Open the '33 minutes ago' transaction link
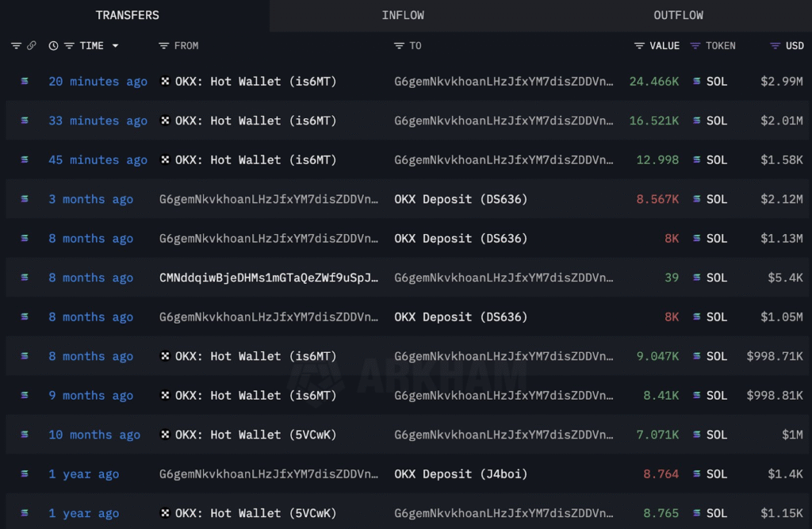 coord(98,121)
